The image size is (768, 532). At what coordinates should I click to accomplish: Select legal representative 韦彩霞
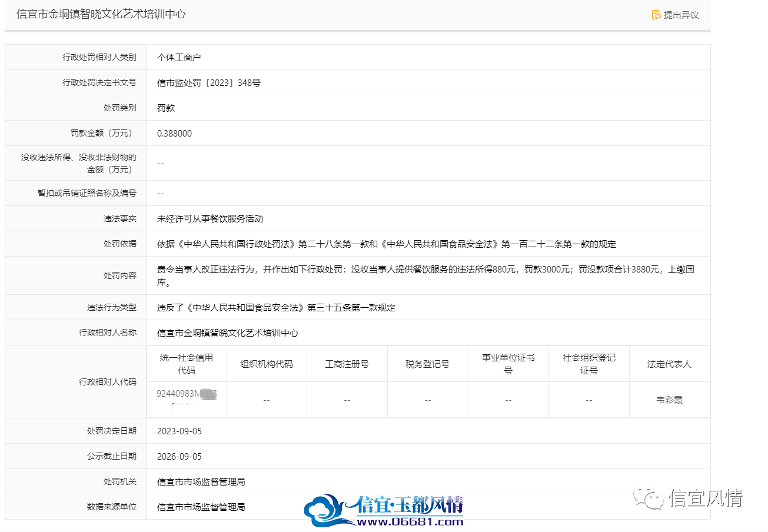670,400
